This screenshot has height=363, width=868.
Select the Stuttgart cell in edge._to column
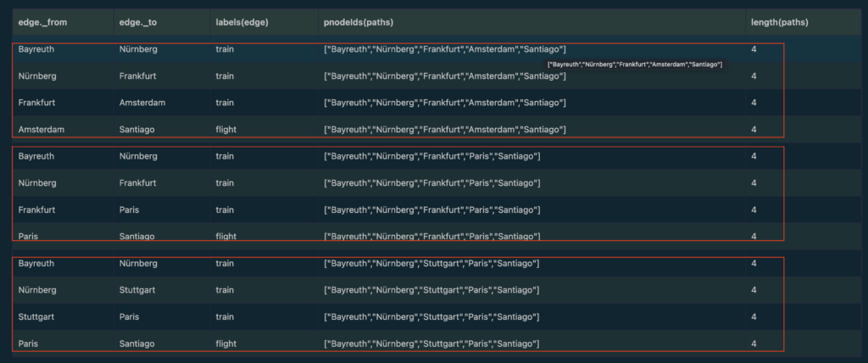[x=139, y=290]
